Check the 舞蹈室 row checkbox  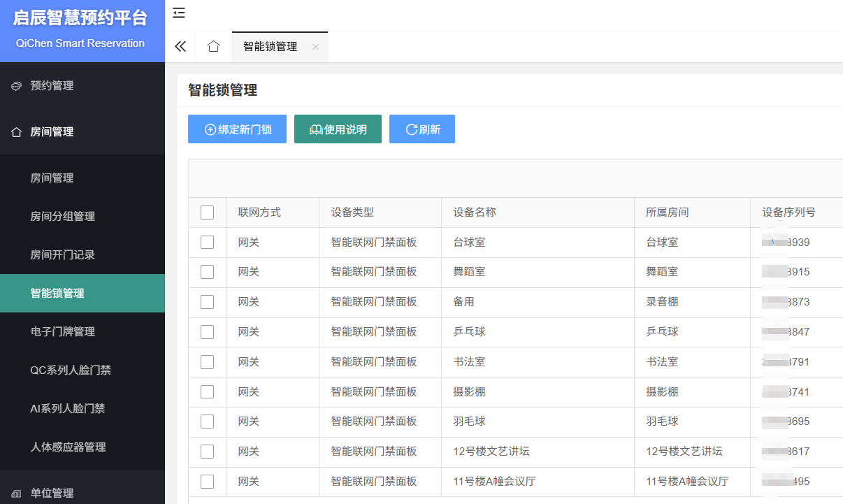207,272
